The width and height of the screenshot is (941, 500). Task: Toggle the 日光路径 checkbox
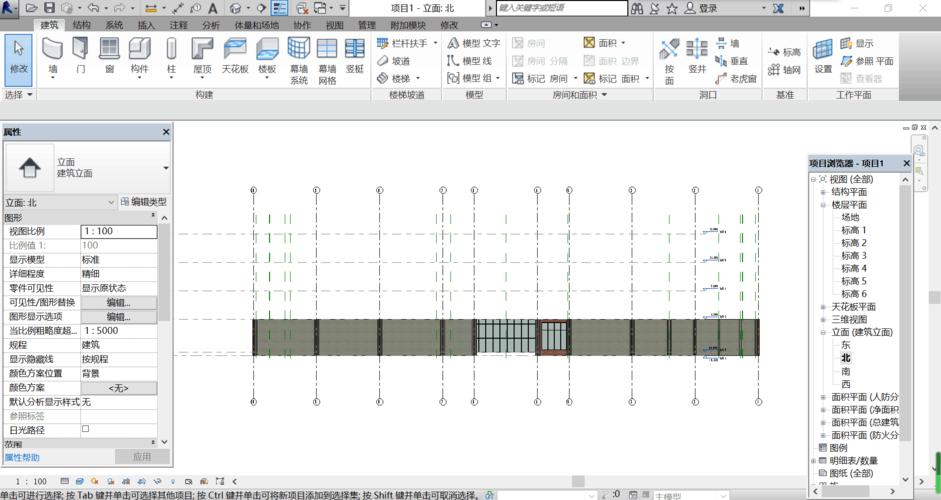click(85, 428)
